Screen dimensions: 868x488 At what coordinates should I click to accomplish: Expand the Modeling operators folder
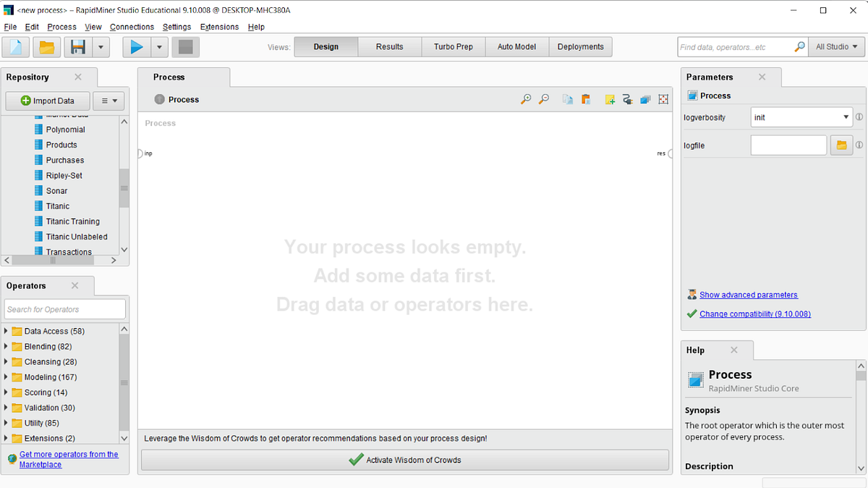[7, 376]
